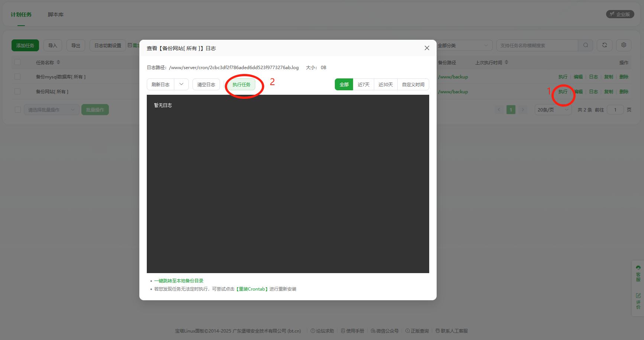Viewport: 644px width, 340px height.
Task: Check the 备份mysql数据库 task checkbox
Action: (17, 77)
